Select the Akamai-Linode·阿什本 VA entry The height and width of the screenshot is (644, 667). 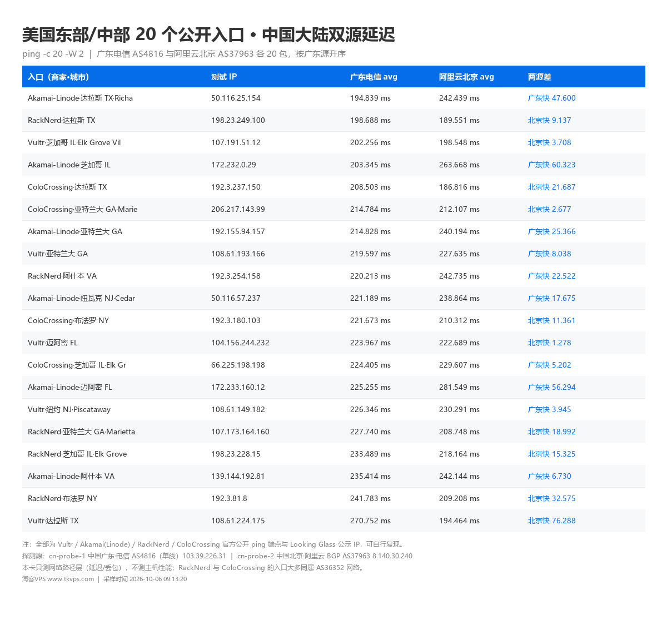click(71, 476)
